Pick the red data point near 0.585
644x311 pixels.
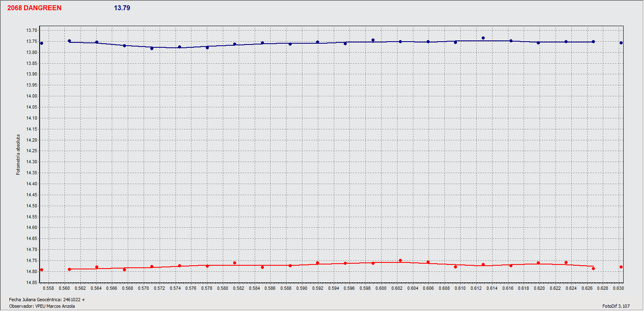(x=262, y=267)
